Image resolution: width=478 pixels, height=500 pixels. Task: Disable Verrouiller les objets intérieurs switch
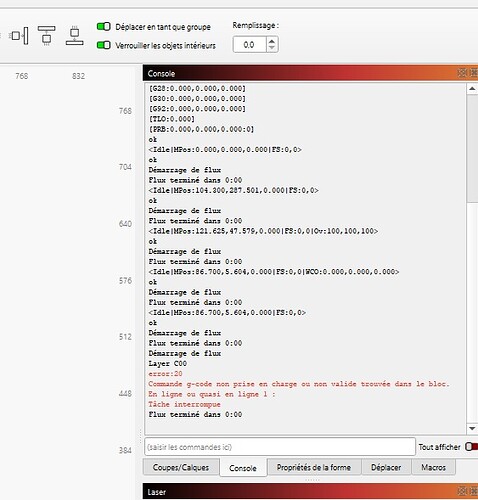click(104, 45)
